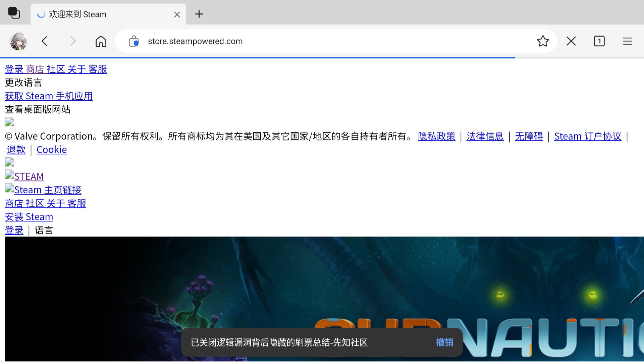Screen dimensions: 644x362
Task: Click Steam 主页链接 link
Action: 43,190
